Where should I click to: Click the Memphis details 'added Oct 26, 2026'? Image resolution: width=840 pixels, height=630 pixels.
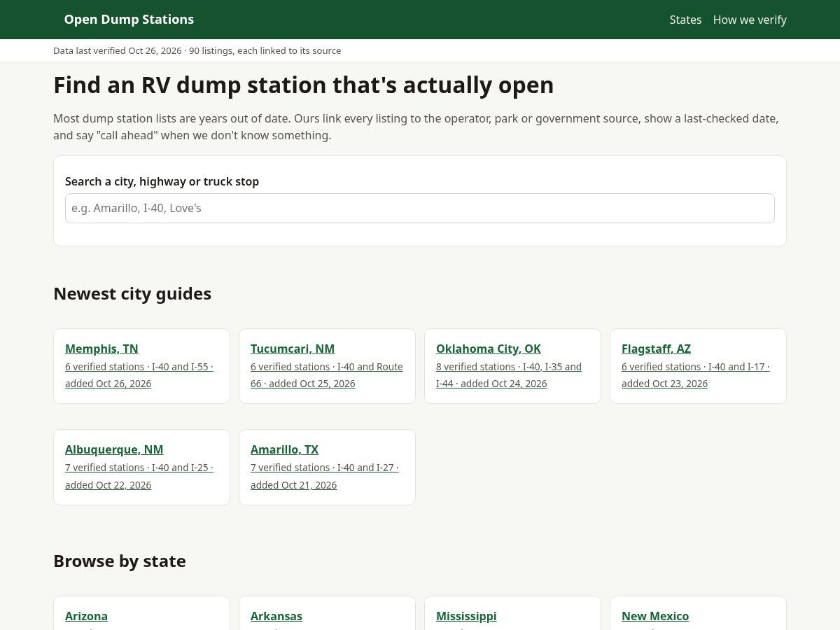[108, 384]
